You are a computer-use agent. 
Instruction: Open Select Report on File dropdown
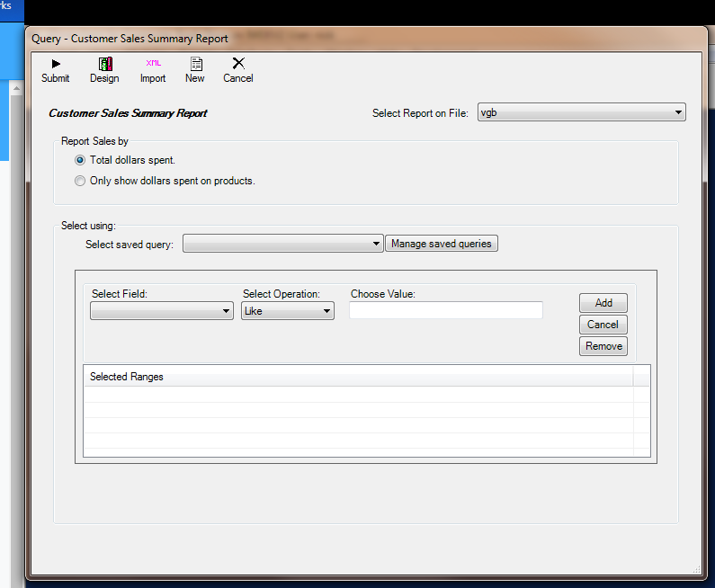click(581, 112)
